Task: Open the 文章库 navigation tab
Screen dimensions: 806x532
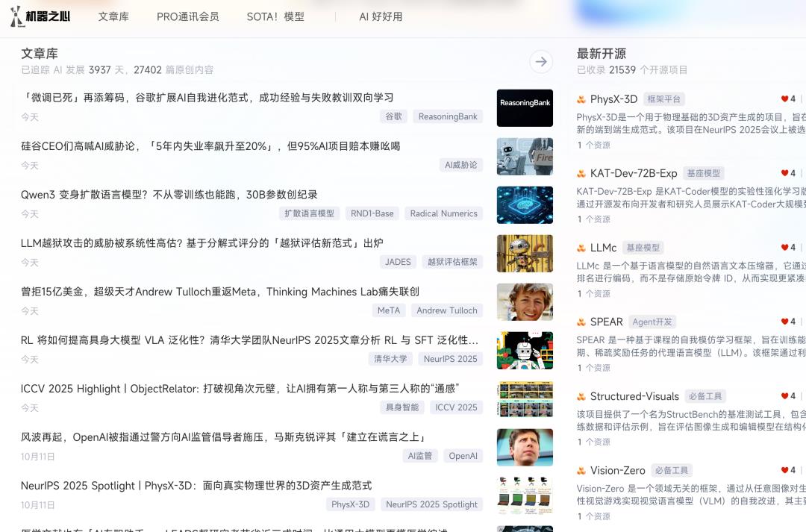Action: coord(113,16)
